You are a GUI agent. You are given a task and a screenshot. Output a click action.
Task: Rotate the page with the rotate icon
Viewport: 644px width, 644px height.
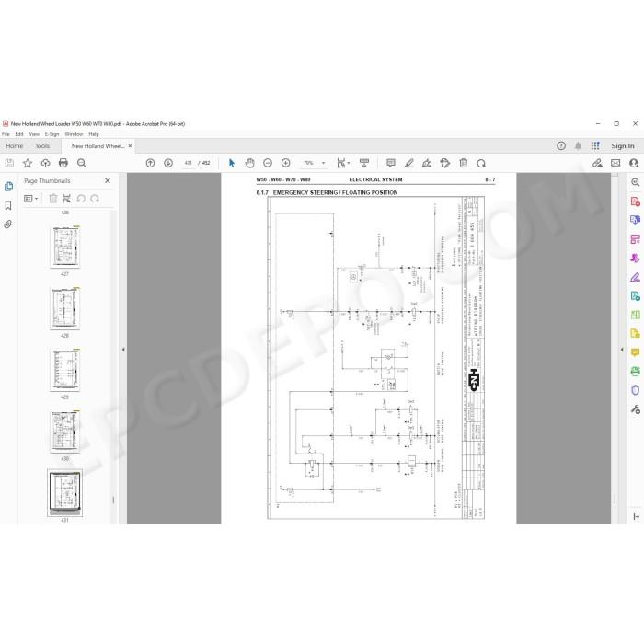[481, 163]
